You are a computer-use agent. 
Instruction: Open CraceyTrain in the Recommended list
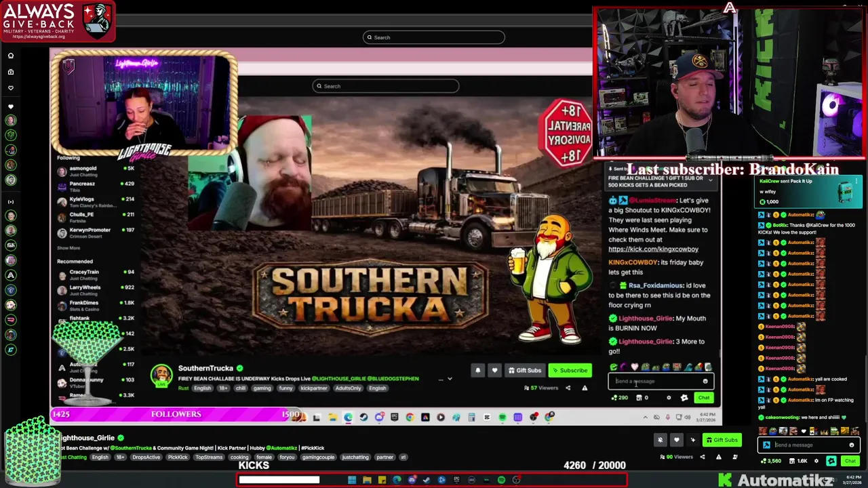pyautogui.click(x=96, y=274)
